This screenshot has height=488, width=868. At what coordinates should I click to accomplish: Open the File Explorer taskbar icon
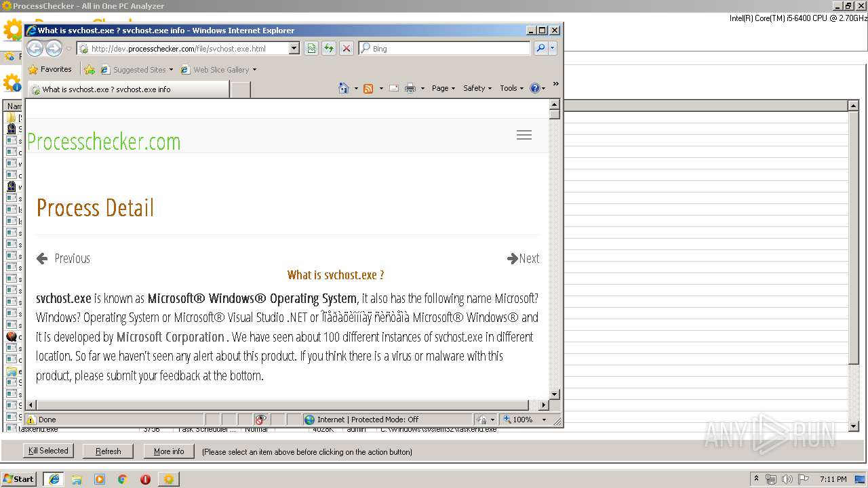[x=77, y=479]
